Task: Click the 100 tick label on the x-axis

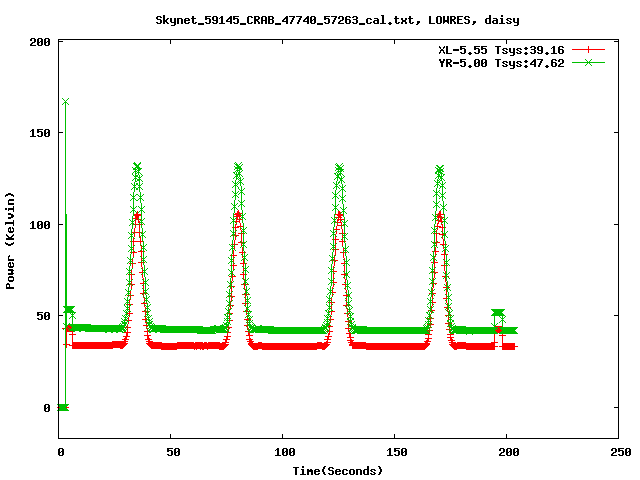Action: click(x=284, y=452)
